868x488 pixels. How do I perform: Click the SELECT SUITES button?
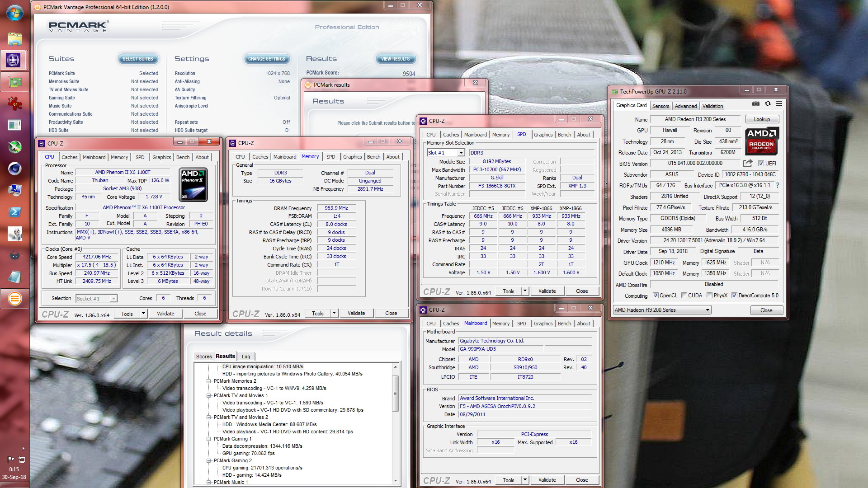[x=138, y=59]
